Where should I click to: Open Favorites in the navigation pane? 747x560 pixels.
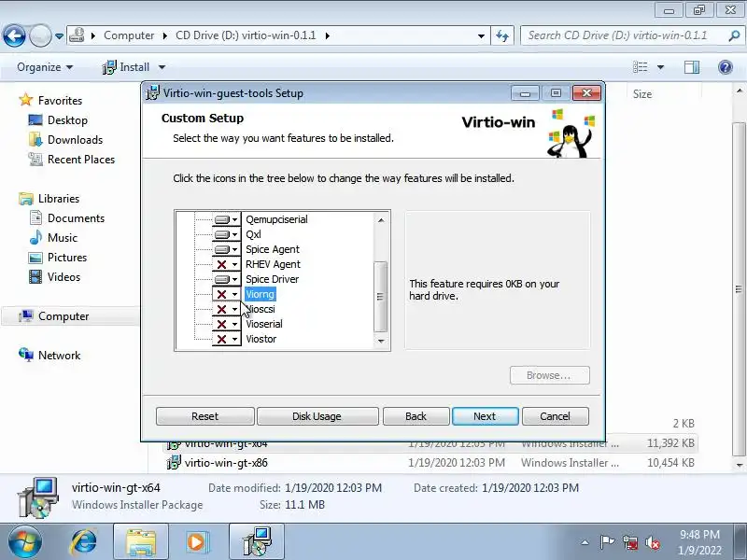click(60, 101)
